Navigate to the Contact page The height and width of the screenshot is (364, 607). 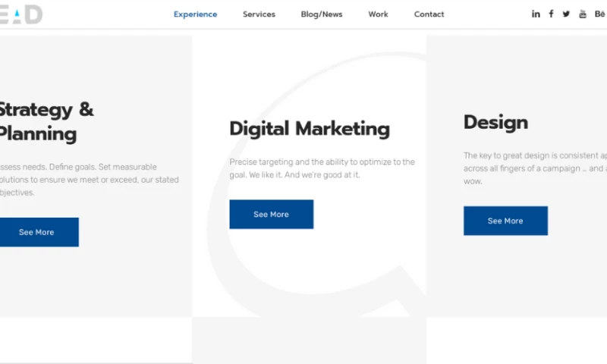429,14
